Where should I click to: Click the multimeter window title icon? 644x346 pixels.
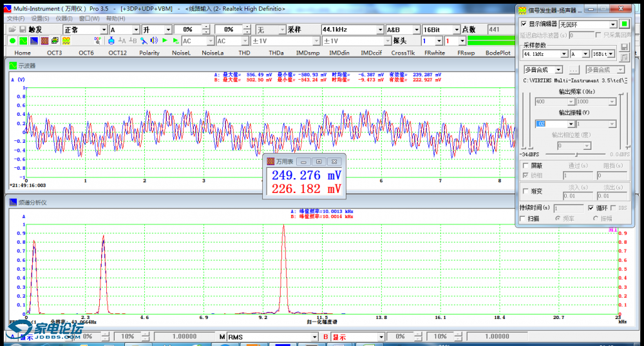270,161
